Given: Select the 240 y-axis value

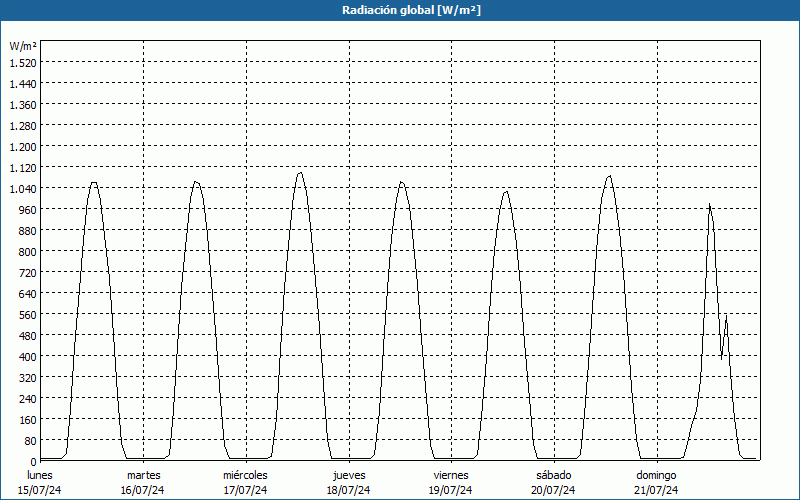Looking at the screenshot, I should 29,399.
